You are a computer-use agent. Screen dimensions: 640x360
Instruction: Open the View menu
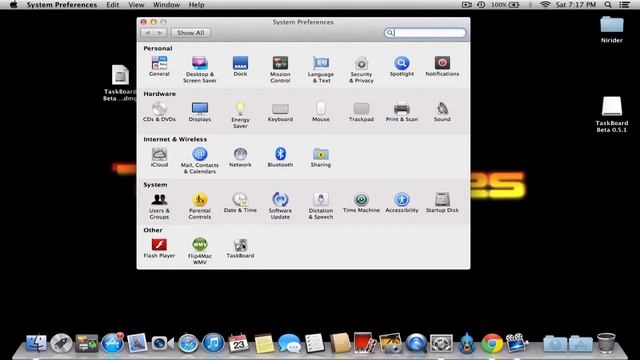coord(136,5)
